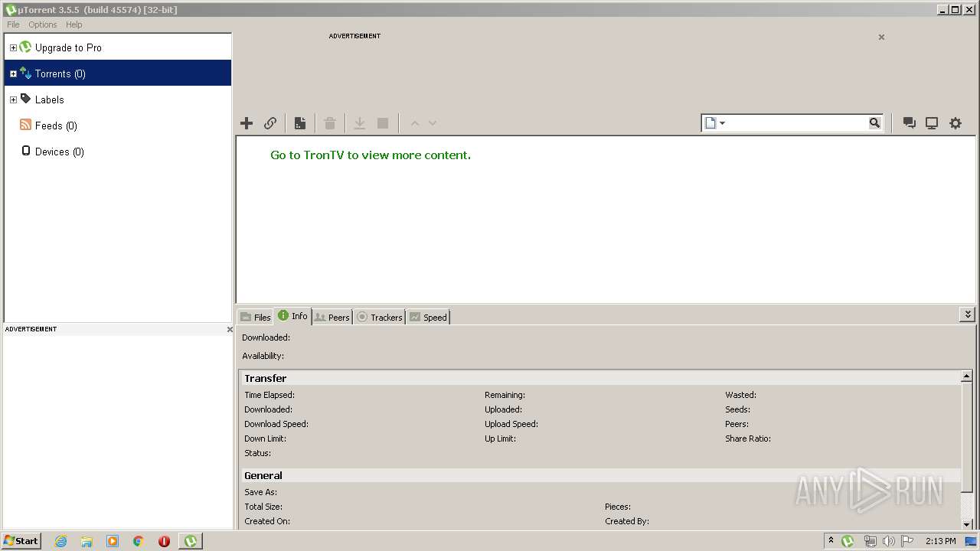The height and width of the screenshot is (551, 980).
Task: Click the Action Center flag icon
Action: [x=907, y=541]
